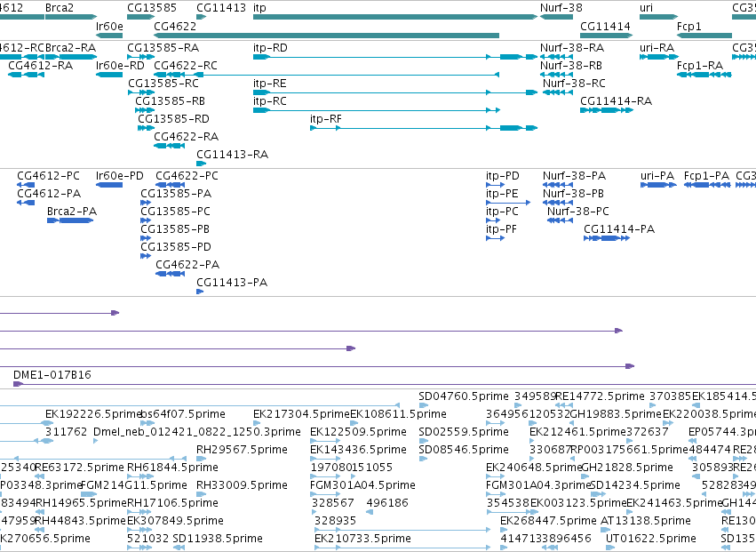
Task: Open the SD11938.5prime EST label
Action: (x=218, y=539)
